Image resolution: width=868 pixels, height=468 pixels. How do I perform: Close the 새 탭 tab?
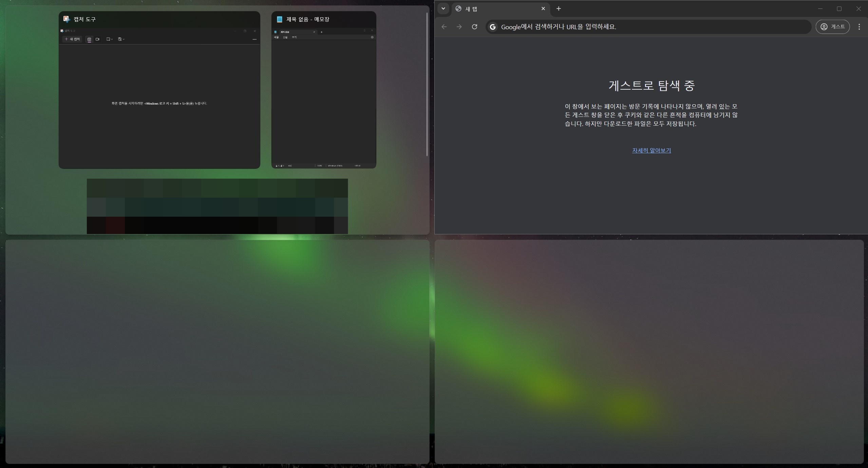(543, 8)
